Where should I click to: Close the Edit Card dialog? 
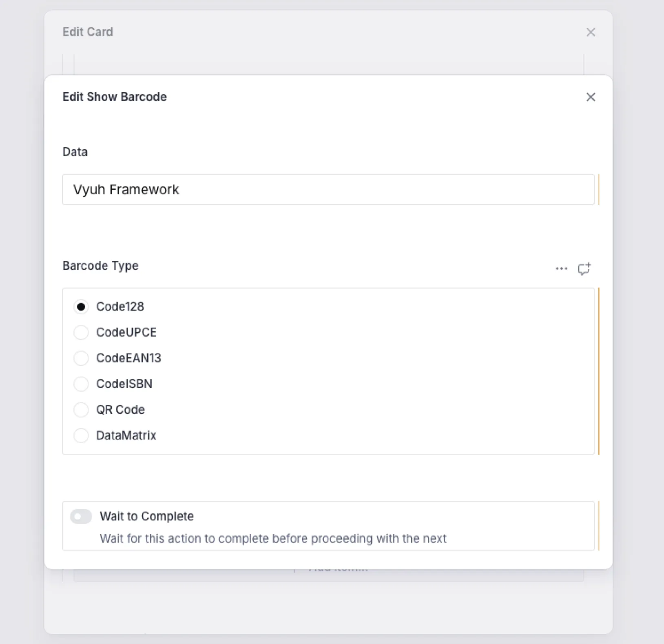(x=590, y=32)
